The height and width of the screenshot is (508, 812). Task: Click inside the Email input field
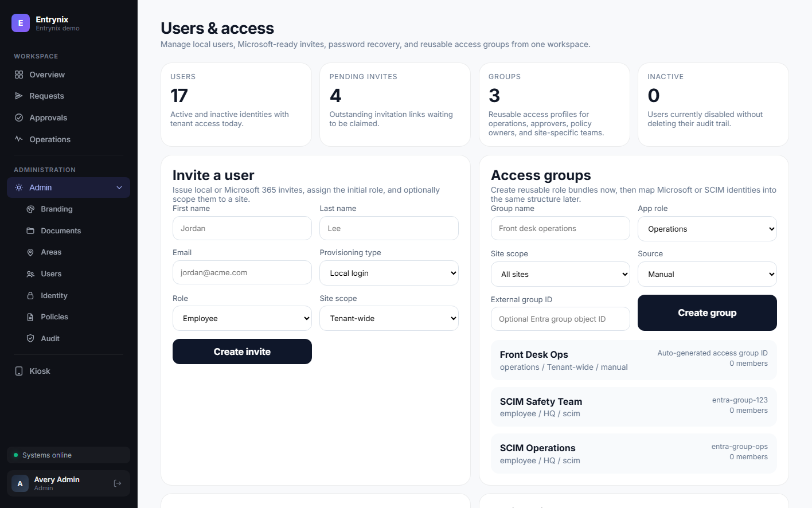tap(242, 272)
